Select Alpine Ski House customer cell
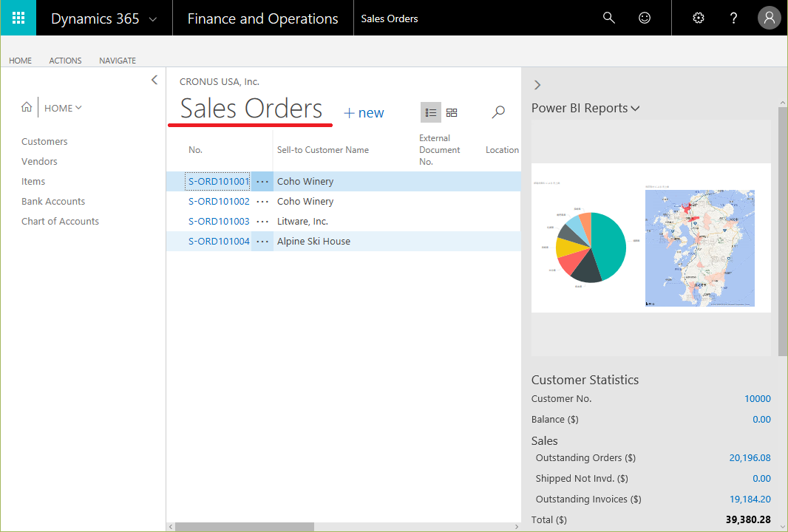 coord(313,242)
